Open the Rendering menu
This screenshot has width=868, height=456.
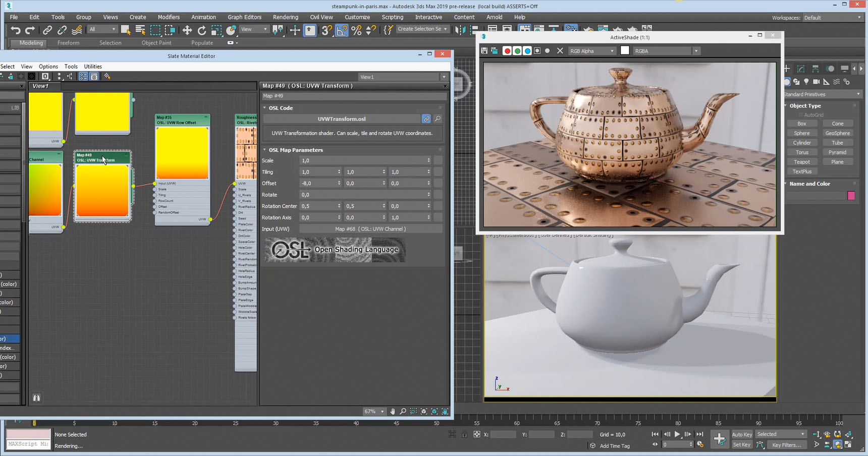click(x=285, y=17)
